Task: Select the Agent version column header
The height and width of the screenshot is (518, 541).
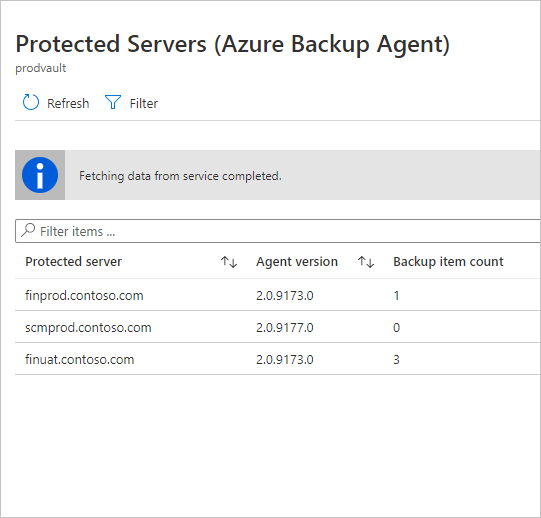Action: (297, 262)
